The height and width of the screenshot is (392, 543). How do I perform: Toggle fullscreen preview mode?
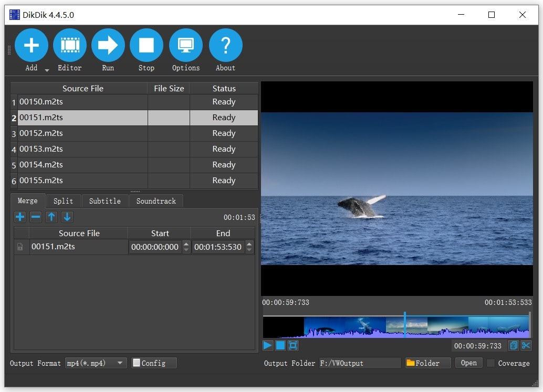294,345
